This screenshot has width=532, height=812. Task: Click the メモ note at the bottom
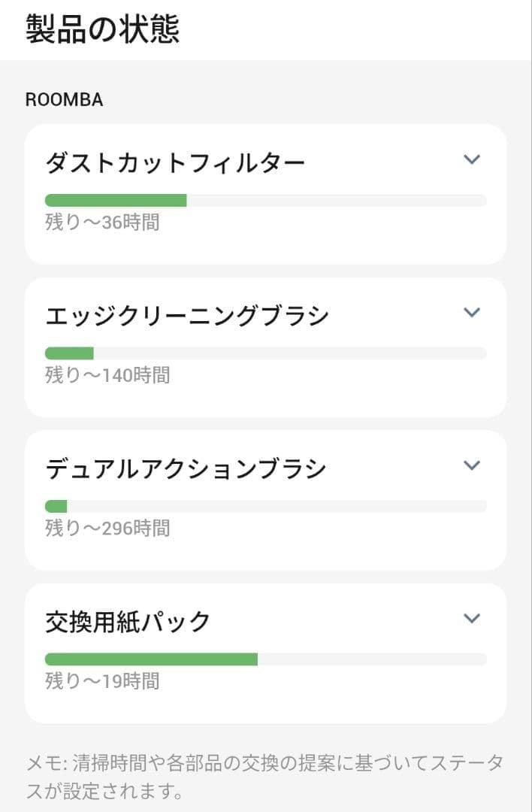tap(266, 776)
